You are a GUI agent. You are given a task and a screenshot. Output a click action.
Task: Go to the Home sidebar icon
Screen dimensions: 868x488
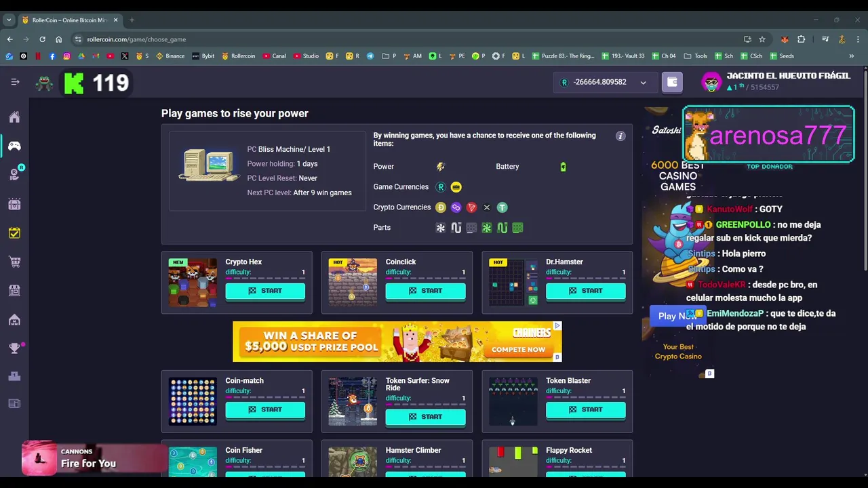(14, 117)
